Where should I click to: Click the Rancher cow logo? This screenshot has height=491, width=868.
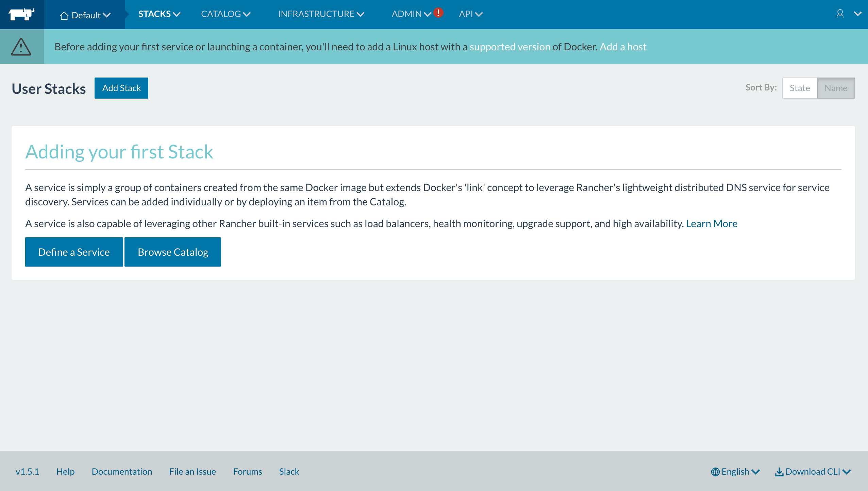pos(21,14)
